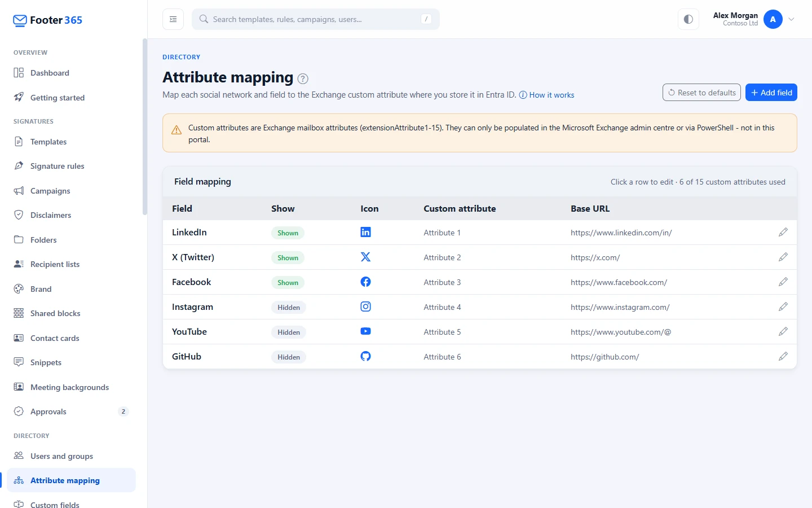The width and height of the screenshot is (812, 508).
Task: Collapse the sidebar with the menu toggle icon
Action: point(173,19)
